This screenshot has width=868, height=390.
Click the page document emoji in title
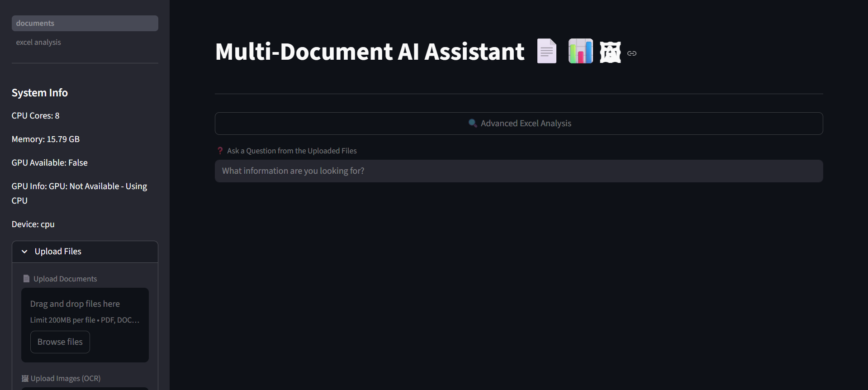pos(546,51)
